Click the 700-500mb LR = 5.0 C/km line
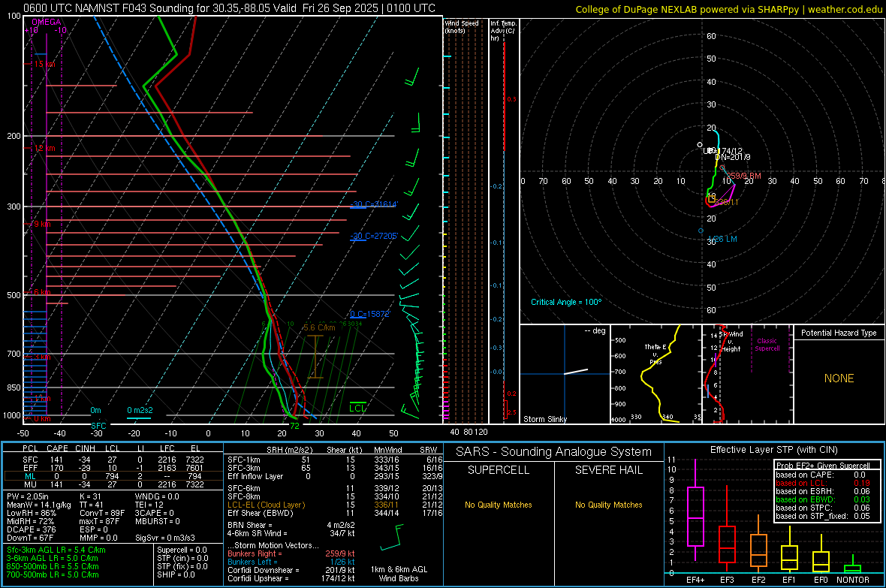 pyautogui.click(x=53, y=574)
